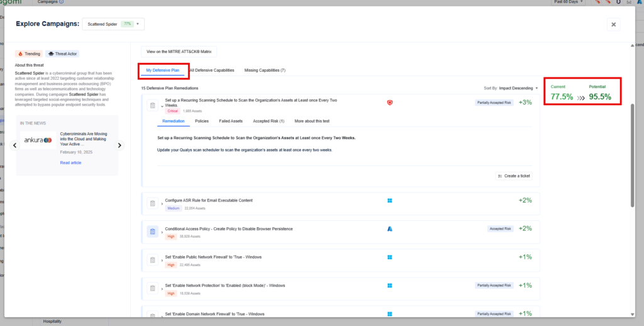
Task: Click Azure icon on Conditional Access Policy row
Action: [x=390, y=228]
